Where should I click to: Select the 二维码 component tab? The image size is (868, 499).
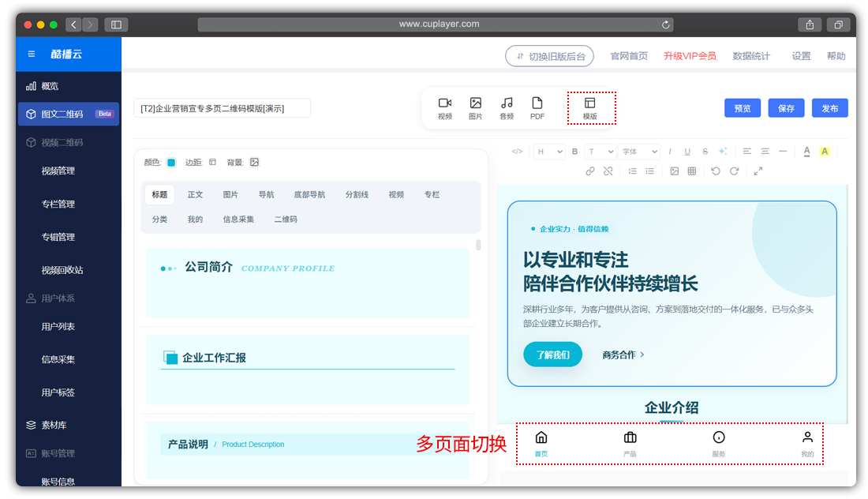pos(286,219)
